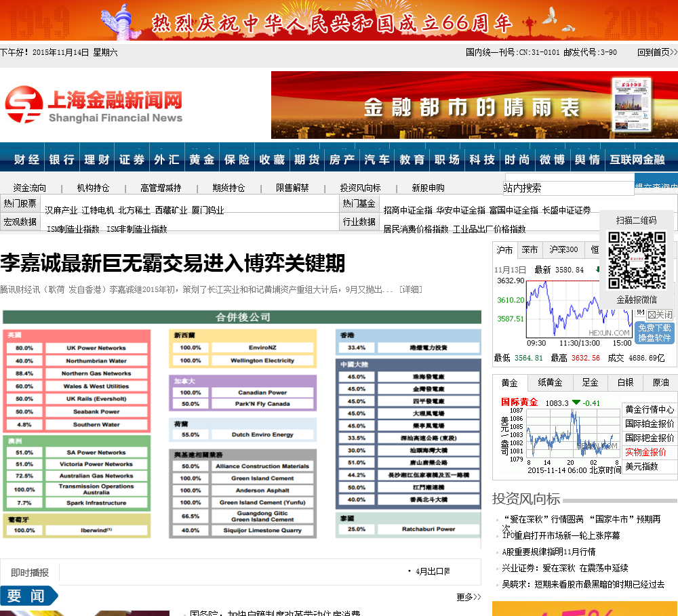
Task: Open the 保险 navigation item
Action: pyautogui.click(x=237, y=159)
